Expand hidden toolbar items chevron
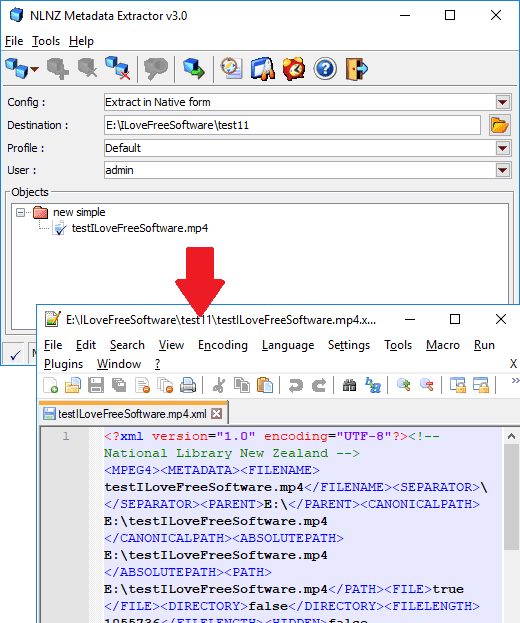 [x=515, y=381]
